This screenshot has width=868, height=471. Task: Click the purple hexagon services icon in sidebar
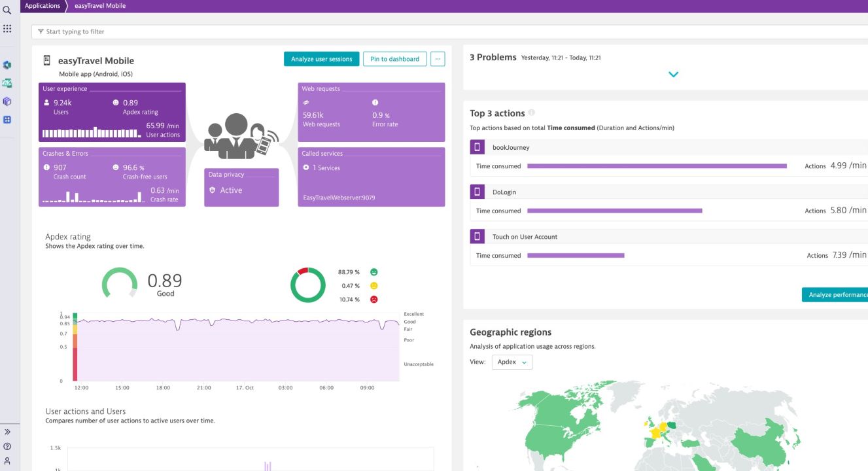pos(7,101)
